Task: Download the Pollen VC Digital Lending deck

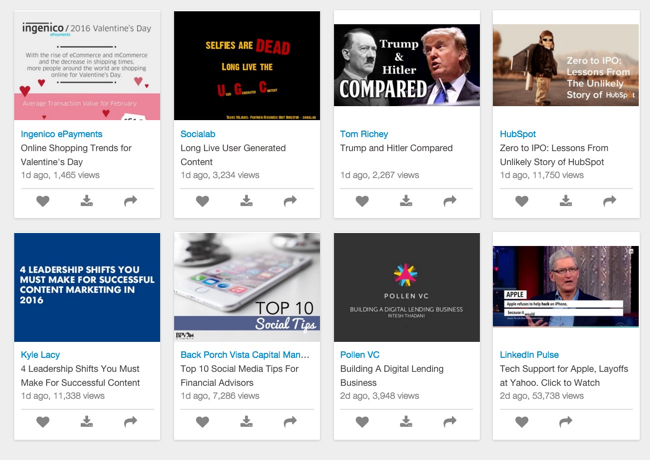Action: tap(406, 421)
